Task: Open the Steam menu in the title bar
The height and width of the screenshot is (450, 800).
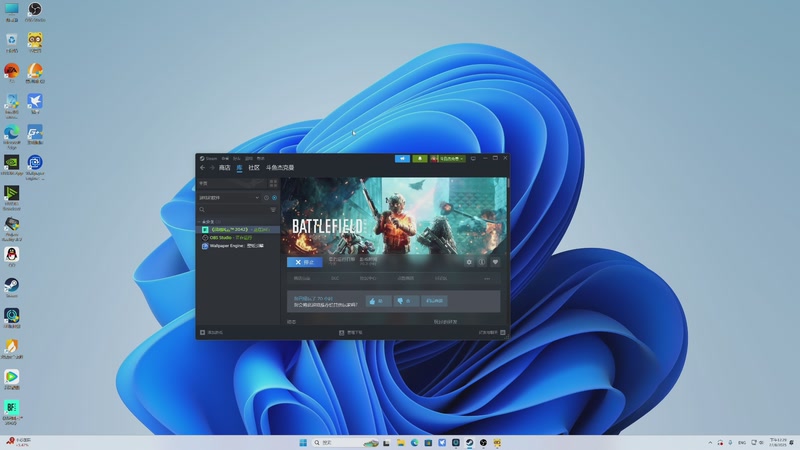Action: pyautogui.click(x=208, y=159)
